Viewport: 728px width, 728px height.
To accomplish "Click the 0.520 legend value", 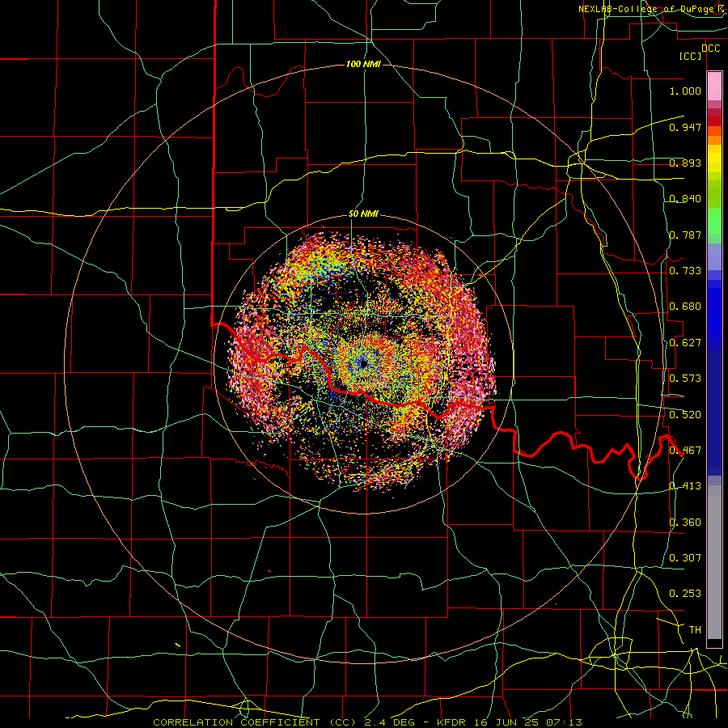I will pyautogui.click(x=685, y=415).
